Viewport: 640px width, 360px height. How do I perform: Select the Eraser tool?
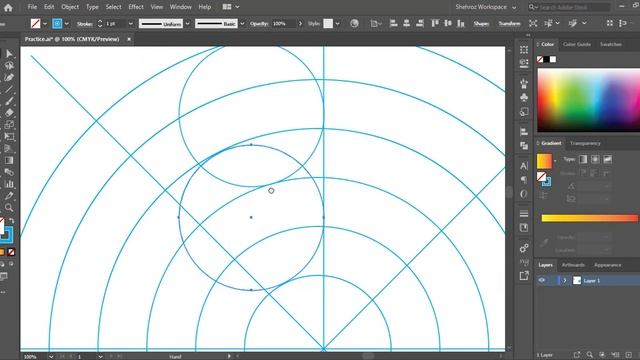[9, 113]
